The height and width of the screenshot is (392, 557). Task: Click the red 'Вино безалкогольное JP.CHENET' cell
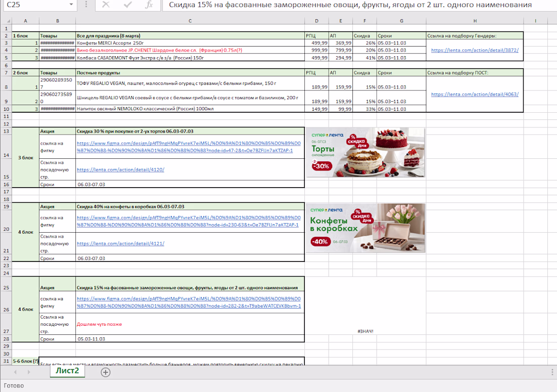190,51
